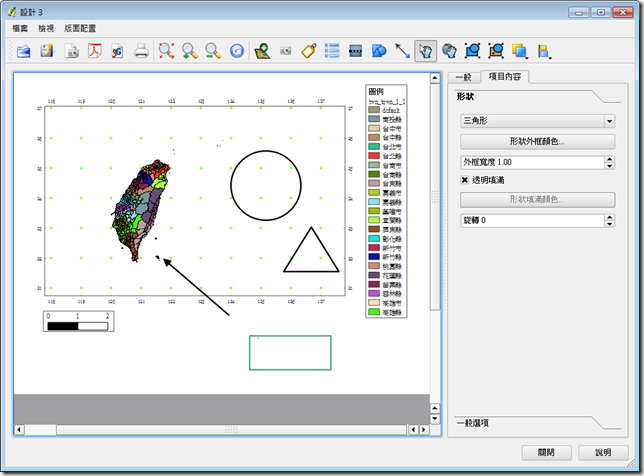Open the Raise Selected Items menu icon
This screenshot has width=644, height=476.
520,51
